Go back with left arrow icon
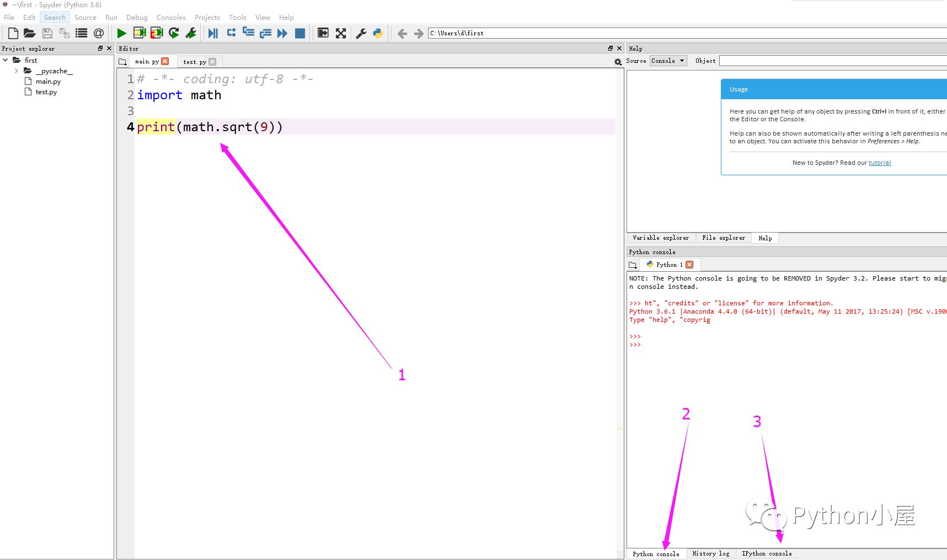Image resolution: width=947 pixels, height=560 pixels. (x=402, y=34)
